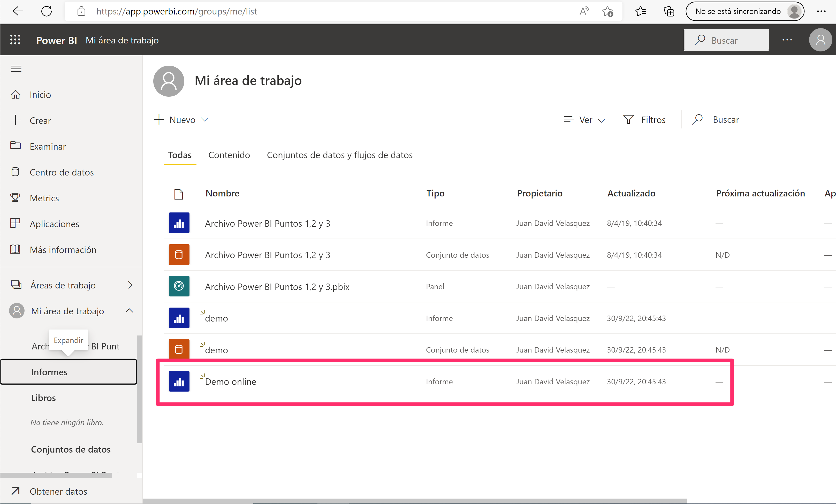Click dataset icon of Archivo Power BI row
The height and width of the screenshot is (504, 836).
179,254
